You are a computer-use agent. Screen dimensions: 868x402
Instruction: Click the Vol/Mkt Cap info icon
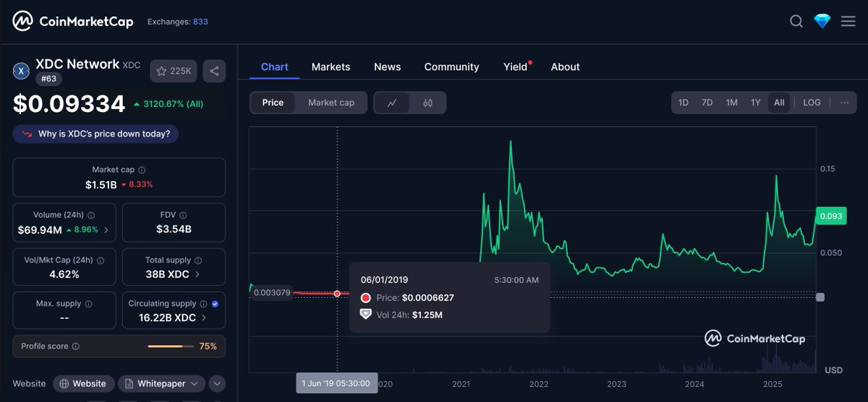tap(101, 260)
